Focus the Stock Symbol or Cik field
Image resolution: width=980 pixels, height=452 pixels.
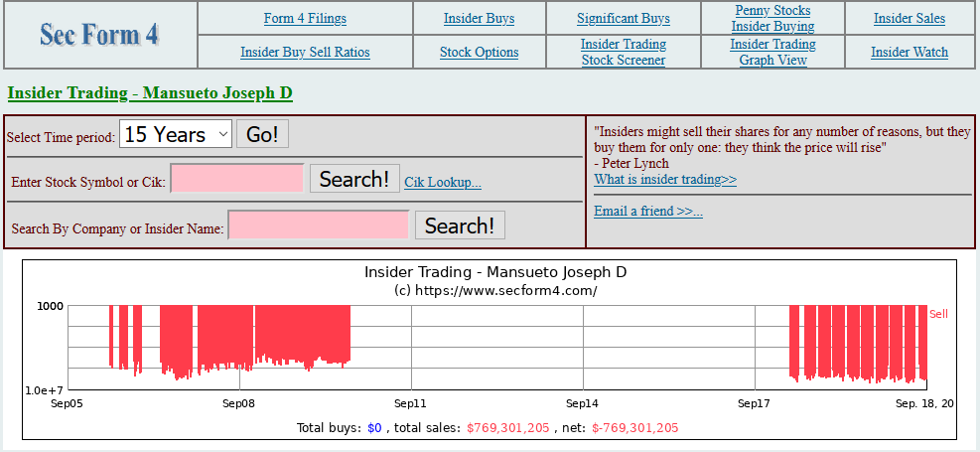pyautogui.click(x=237, y=179)
